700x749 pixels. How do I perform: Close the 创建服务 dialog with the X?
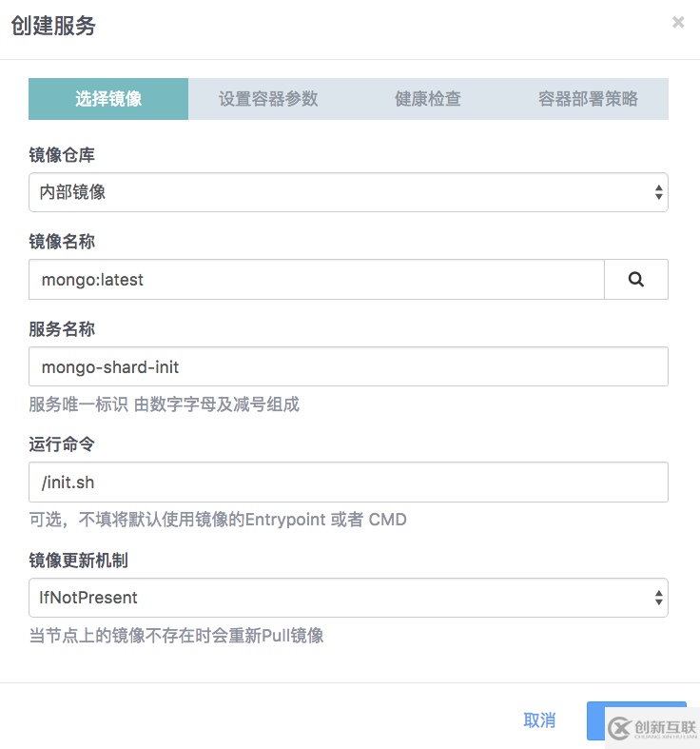678,23
